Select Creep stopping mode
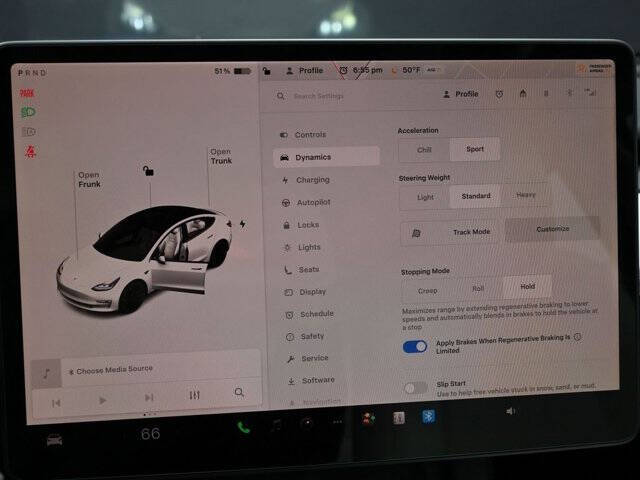 427,291
